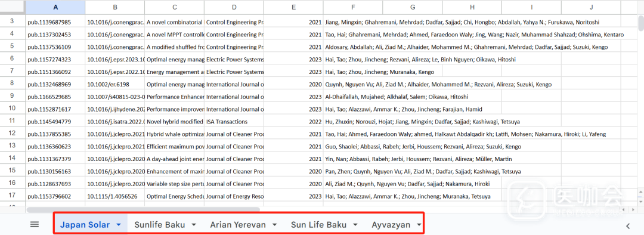This screenshot has width=644, height=235.
Task: Select column H header
Action: 472,7
